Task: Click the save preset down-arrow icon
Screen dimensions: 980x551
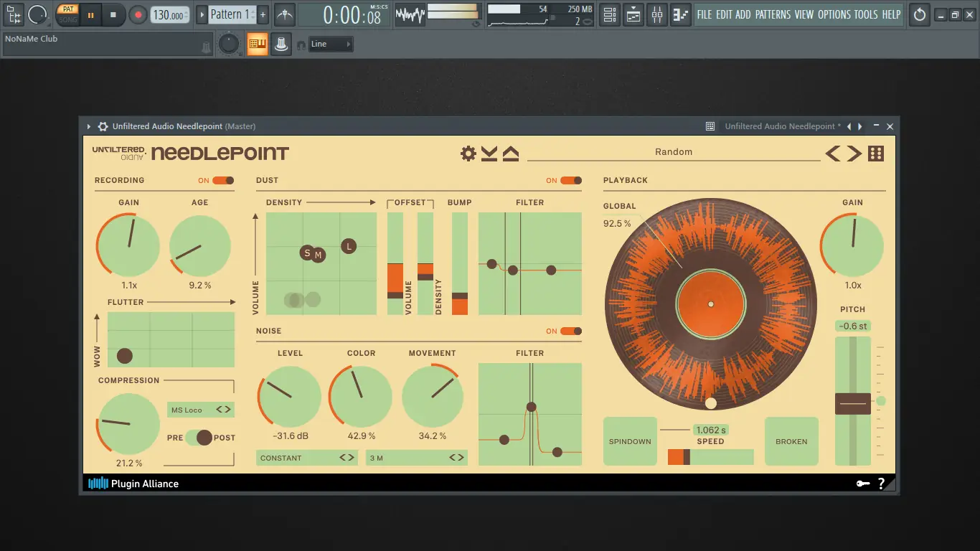Action: pos(490,153)
